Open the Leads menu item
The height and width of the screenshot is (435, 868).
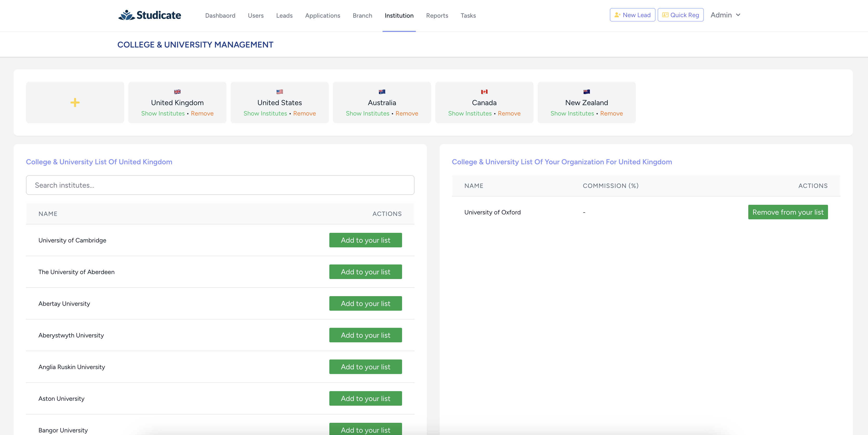284,16
